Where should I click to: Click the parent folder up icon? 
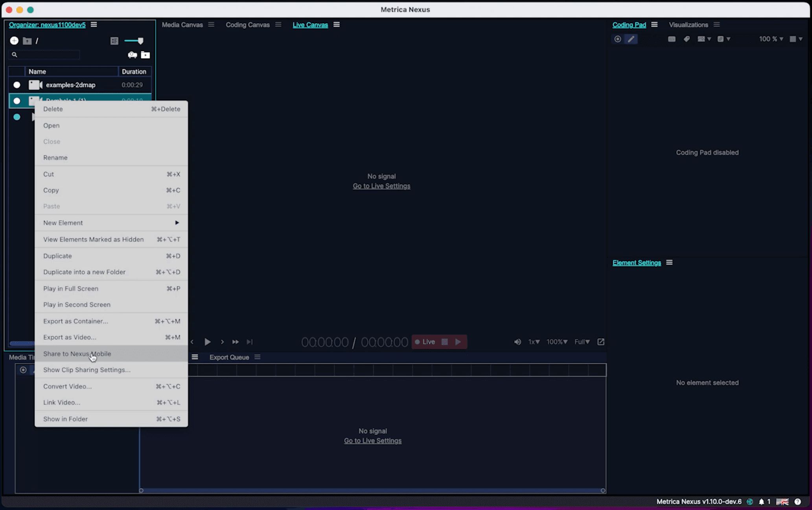click(27, 41)
